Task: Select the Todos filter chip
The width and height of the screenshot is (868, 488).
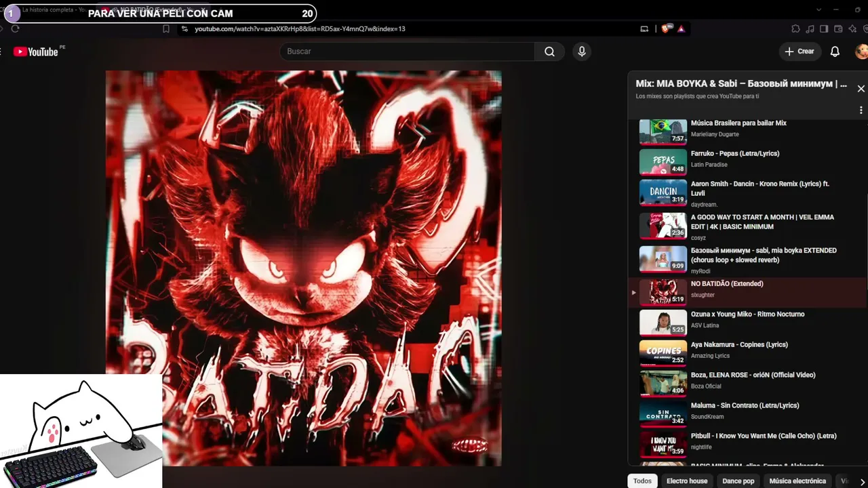Action: tap(642, 481)
